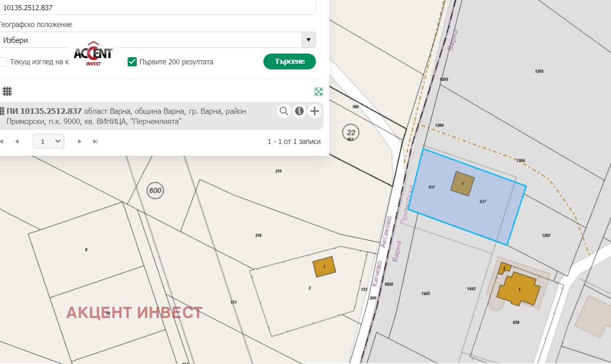The height and width of the screenshot is (364, 611).
Task: Click the plus icon on the result row
Action: pyautogui.click(x=314, y=111)
